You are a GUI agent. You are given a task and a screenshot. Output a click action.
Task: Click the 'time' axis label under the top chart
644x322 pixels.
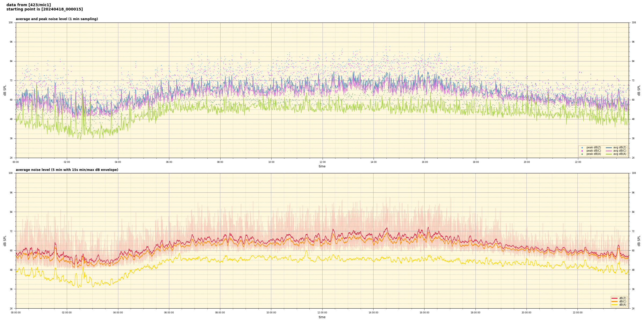tap(322, 166)
